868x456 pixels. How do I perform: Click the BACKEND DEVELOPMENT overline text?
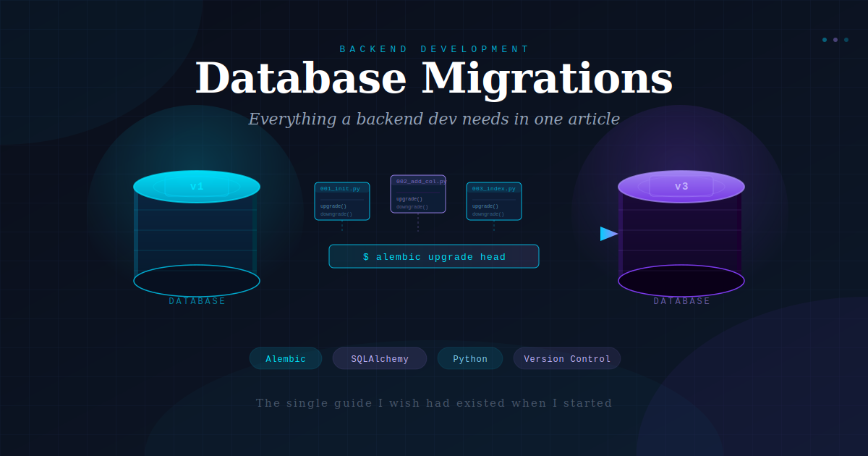(435, 49)
